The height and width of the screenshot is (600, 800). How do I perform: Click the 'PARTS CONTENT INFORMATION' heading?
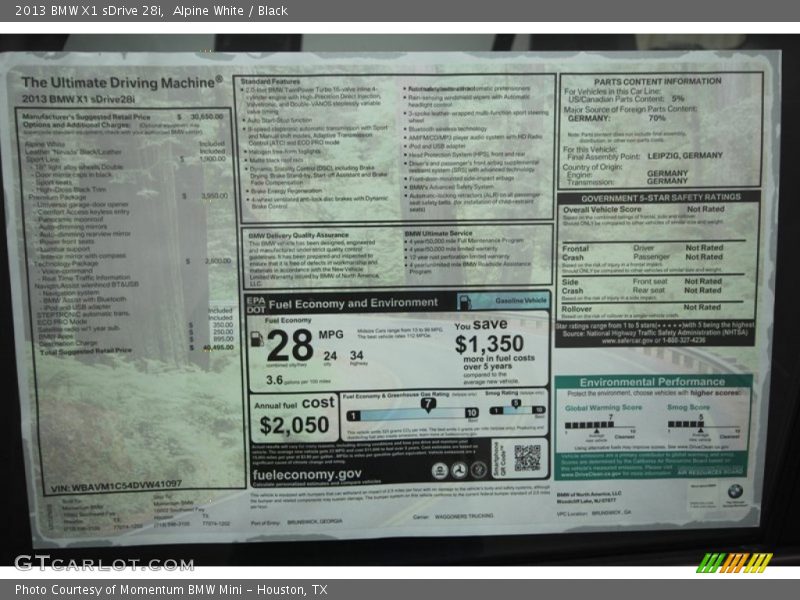[x=658, y=82]
